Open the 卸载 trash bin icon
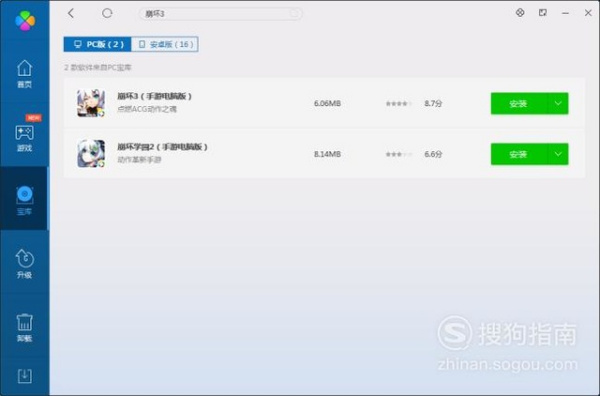 [x=24, y=328]
